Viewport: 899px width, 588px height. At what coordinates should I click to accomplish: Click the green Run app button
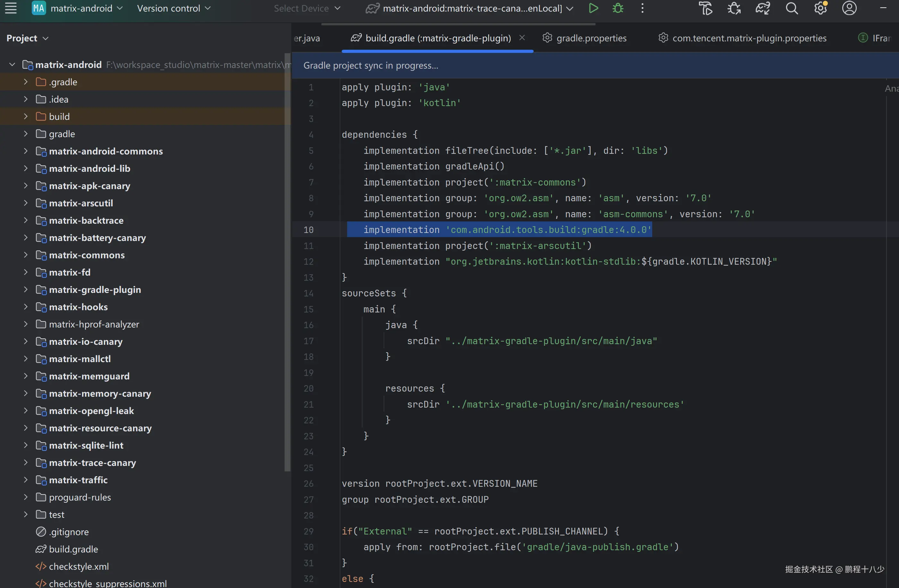pyautogui.click(x=593, y=8)
